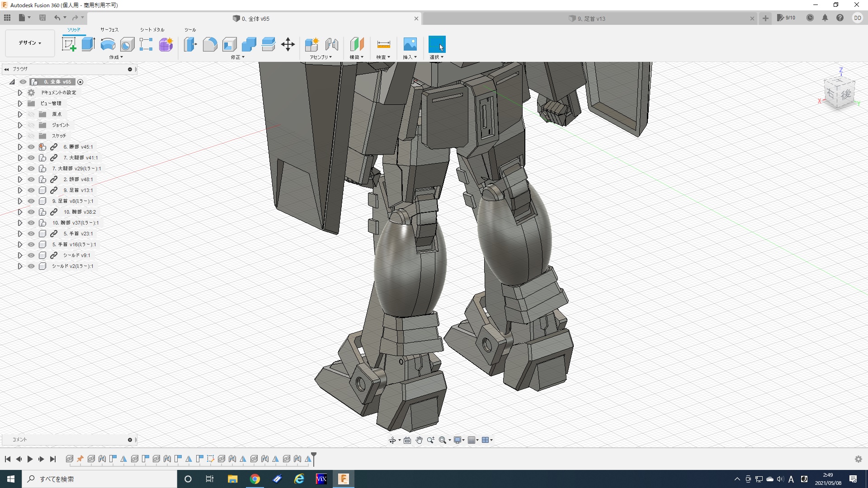Click the Move/Copy arrows icon
868x488 pixels.
click(x=288, y=44)
